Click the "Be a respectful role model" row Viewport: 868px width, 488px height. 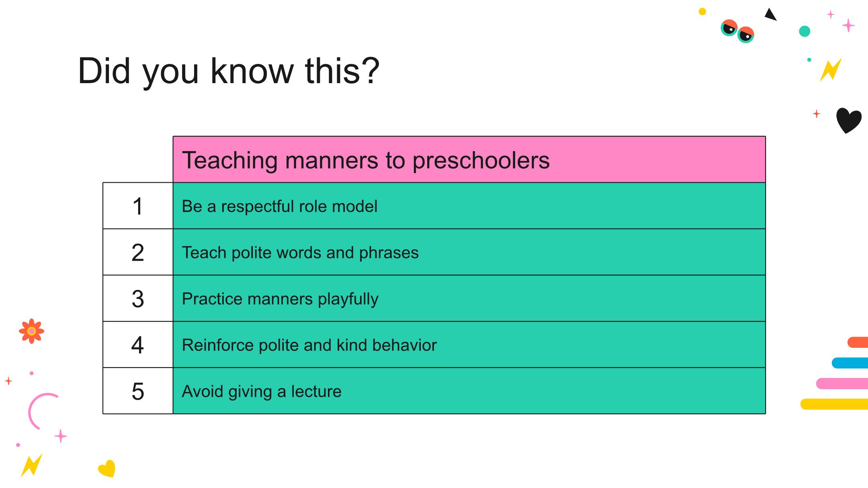pyautogui.click(x=469, y=206)
